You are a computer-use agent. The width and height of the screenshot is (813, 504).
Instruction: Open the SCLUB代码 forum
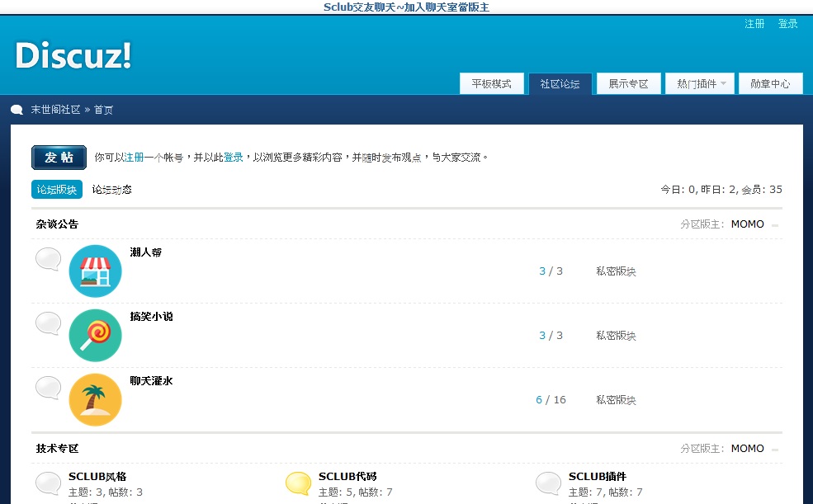tap(347, 477)
